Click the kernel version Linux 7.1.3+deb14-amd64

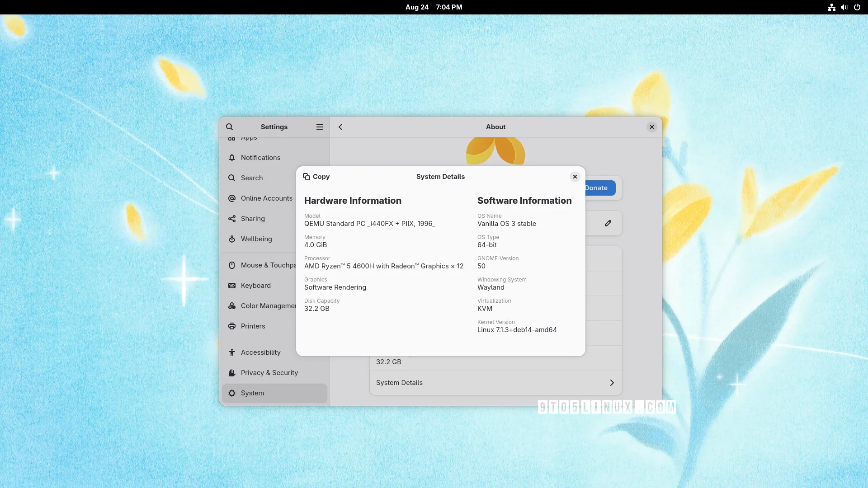click(x=517, y=330)
